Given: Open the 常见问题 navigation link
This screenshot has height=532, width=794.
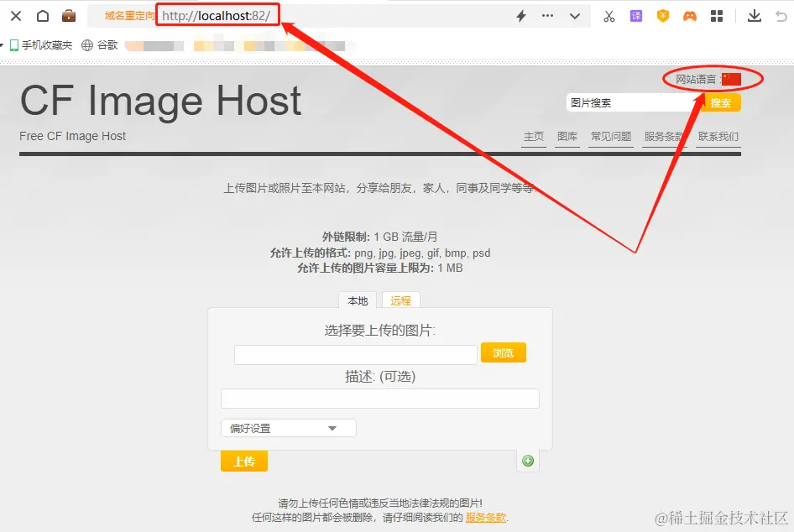Looking at the screenshot, I should tap(611, 137).
